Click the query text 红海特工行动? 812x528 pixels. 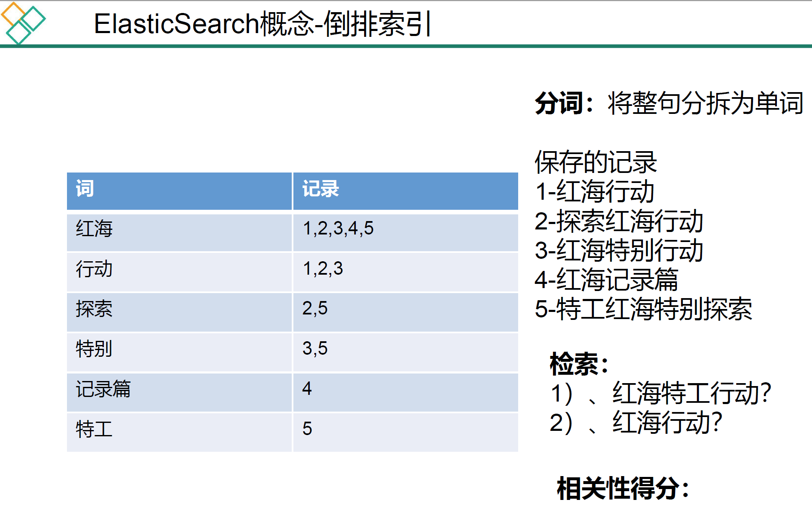click(x=691, y=394)
